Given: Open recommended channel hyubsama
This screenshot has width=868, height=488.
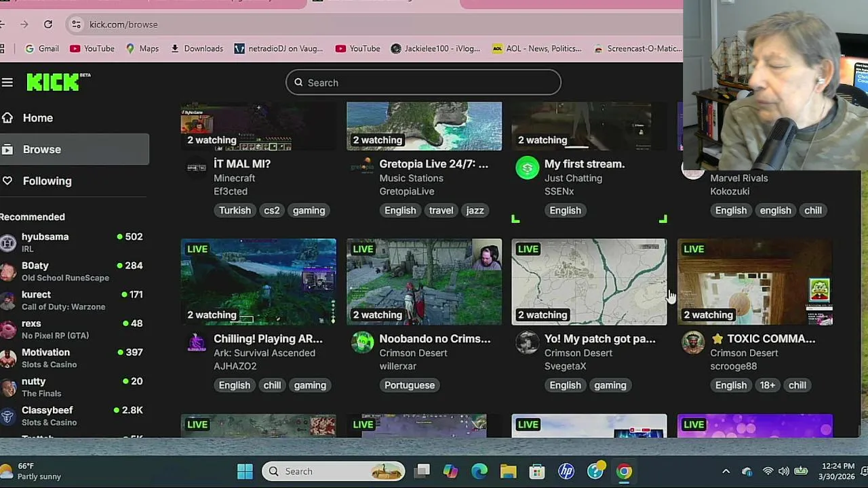Looking at the screenshot, I should [71, 243].
